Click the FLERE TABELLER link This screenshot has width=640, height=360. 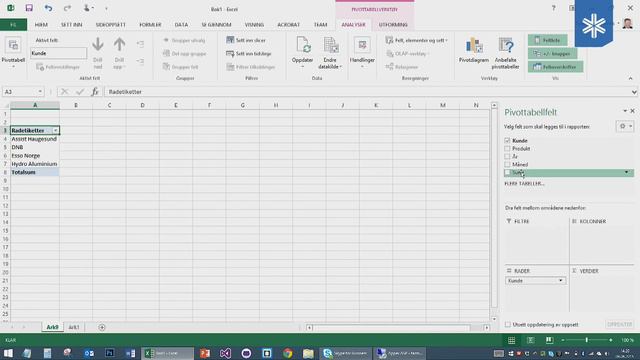[x=524, y=184]
